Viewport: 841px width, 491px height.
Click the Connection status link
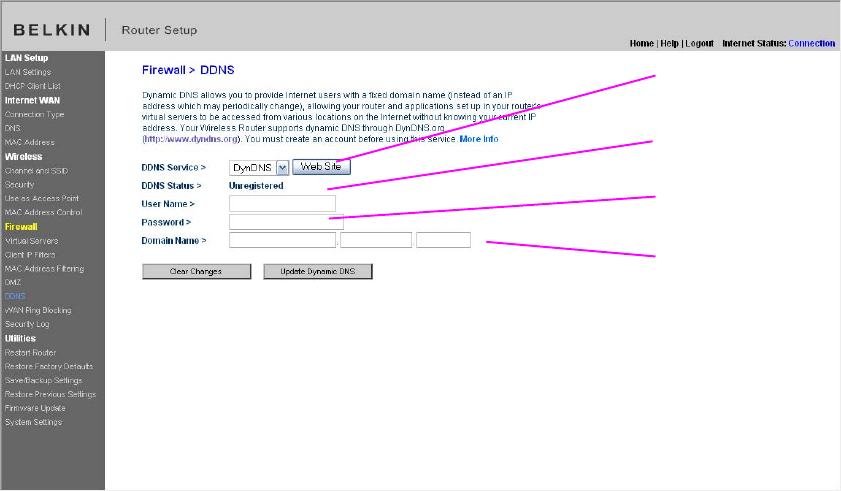pos(812,43)
